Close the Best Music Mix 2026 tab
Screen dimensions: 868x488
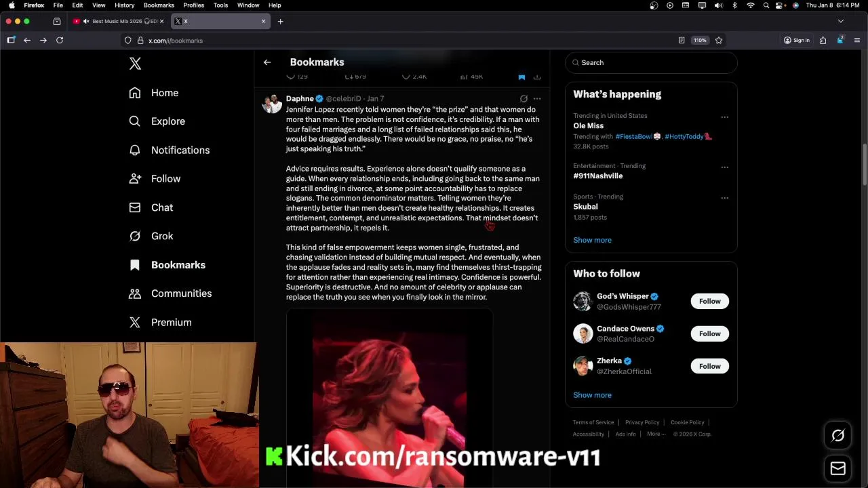click(x=161, y=21)
